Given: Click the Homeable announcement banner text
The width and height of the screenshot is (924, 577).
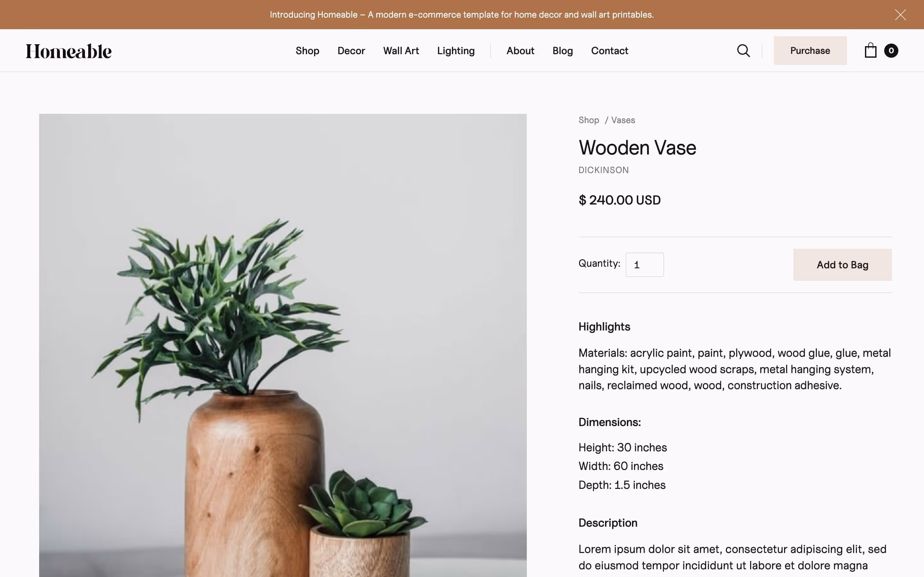Looking at the screenshot, I should click(462, 15).
